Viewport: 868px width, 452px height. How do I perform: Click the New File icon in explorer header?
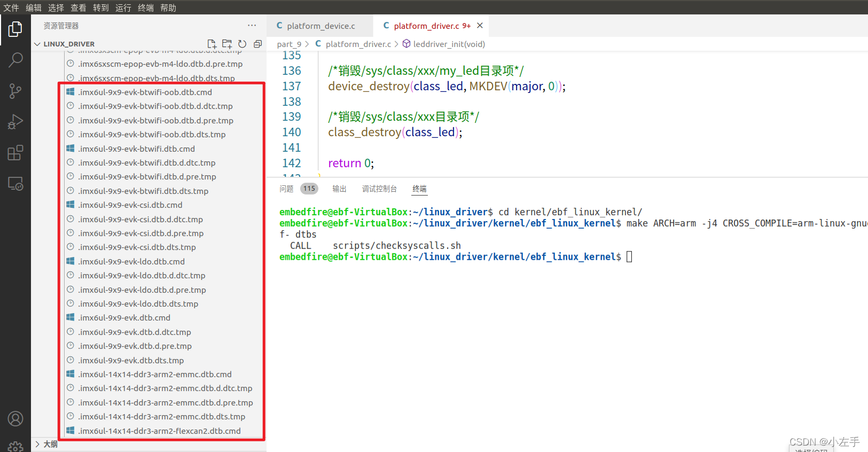pos(212,44)
